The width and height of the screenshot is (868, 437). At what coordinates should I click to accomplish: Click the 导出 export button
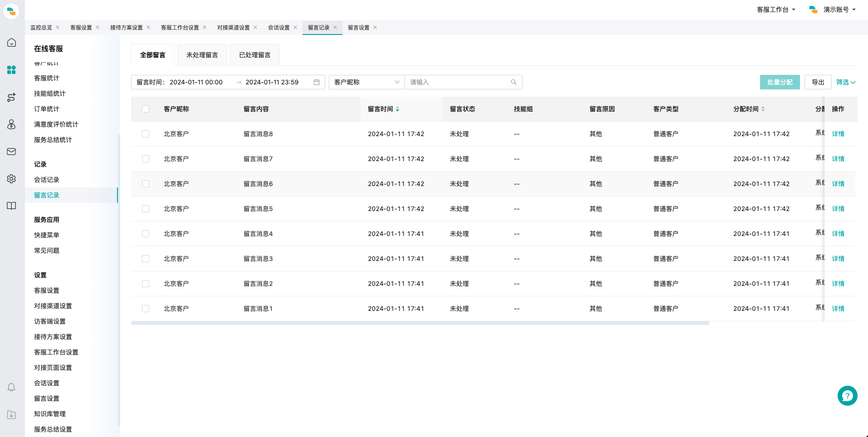coord(818,82)
